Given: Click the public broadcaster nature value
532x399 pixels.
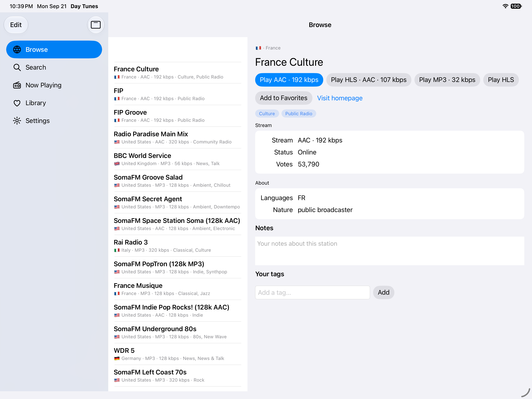Looking at the screenshot, I should click(x=325, y=210).
